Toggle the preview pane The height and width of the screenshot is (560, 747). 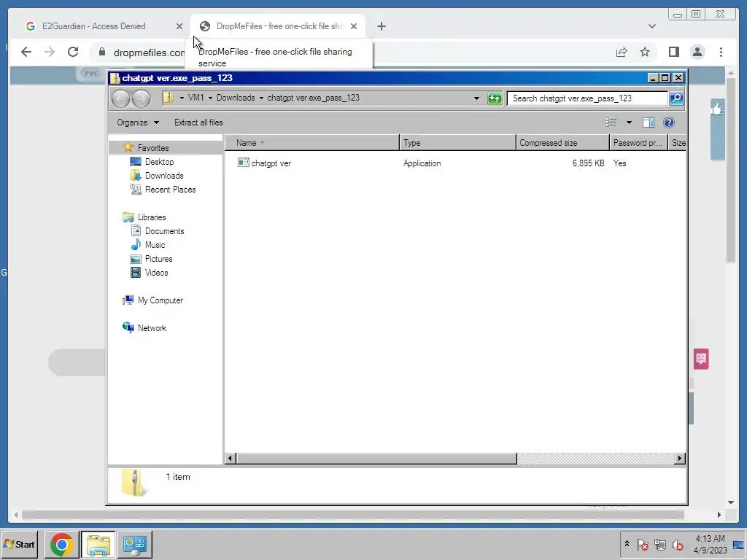pos(649,122)
